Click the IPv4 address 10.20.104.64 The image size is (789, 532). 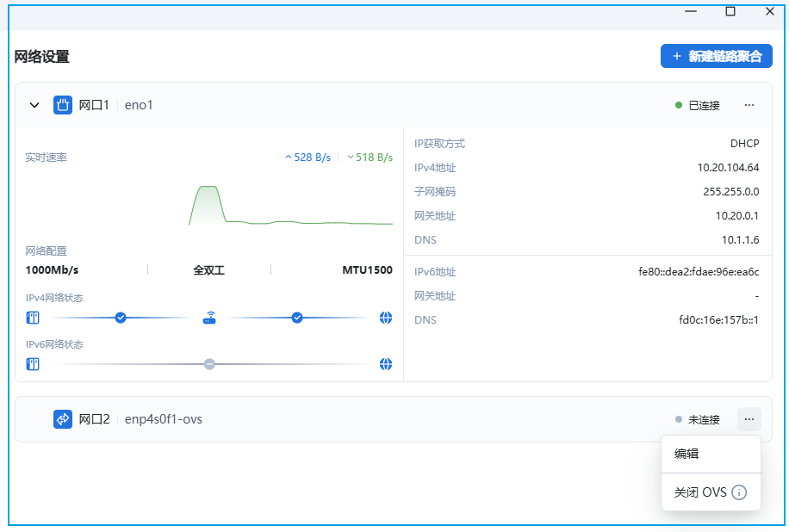[x=728, y=168]
